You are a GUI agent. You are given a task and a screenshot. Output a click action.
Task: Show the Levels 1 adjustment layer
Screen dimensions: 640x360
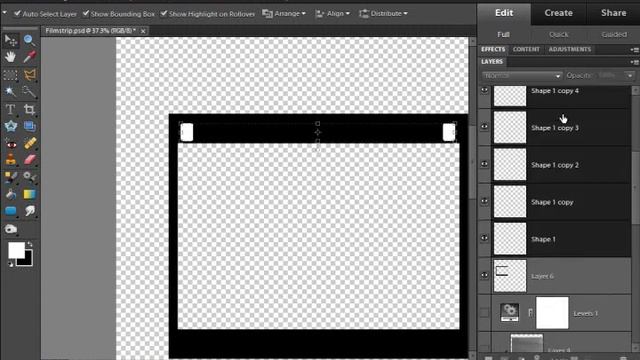tap(484, 313)
